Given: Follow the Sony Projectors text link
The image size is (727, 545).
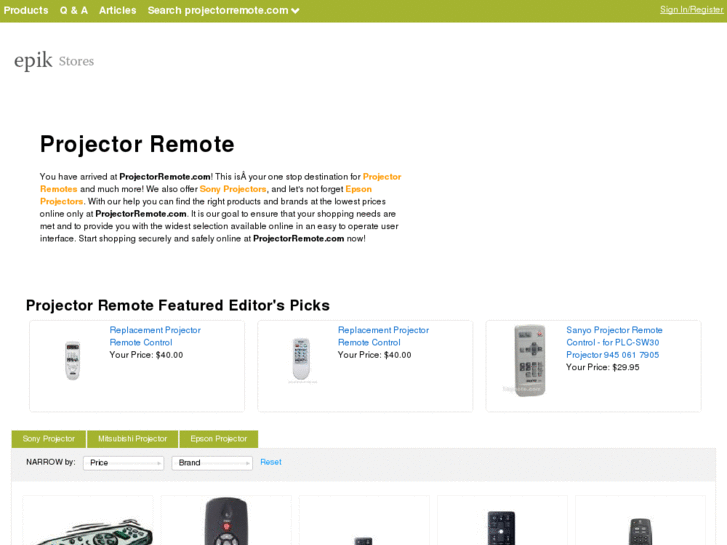Looking at the screenshot, I should coord(233,189).
